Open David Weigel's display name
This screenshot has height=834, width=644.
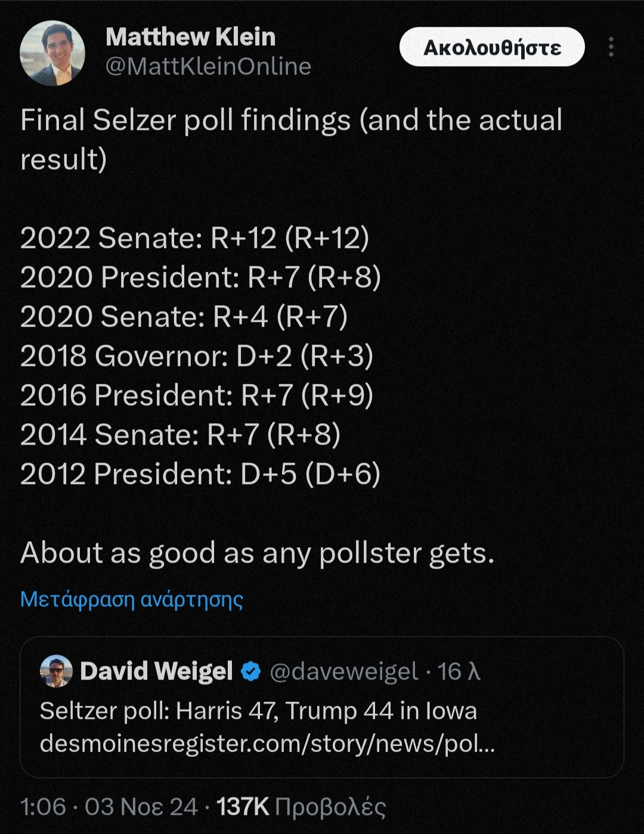pyautogui.click(x=156, y=671)
